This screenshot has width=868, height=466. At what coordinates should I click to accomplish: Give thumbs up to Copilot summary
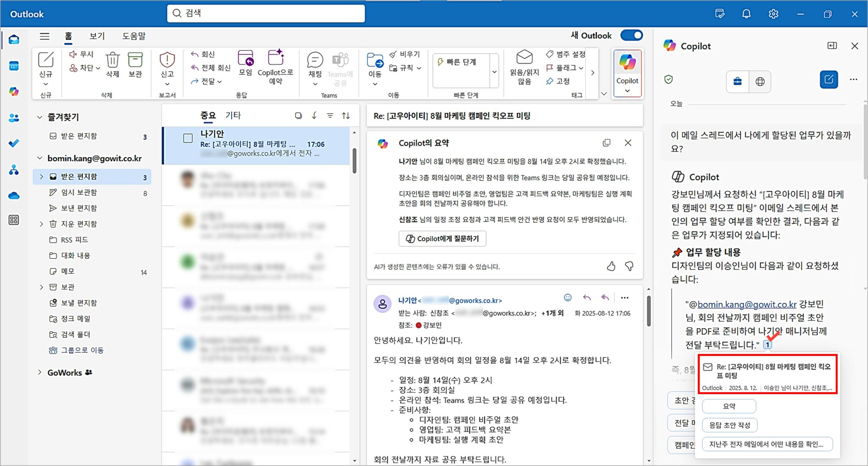tap(611, 266)
